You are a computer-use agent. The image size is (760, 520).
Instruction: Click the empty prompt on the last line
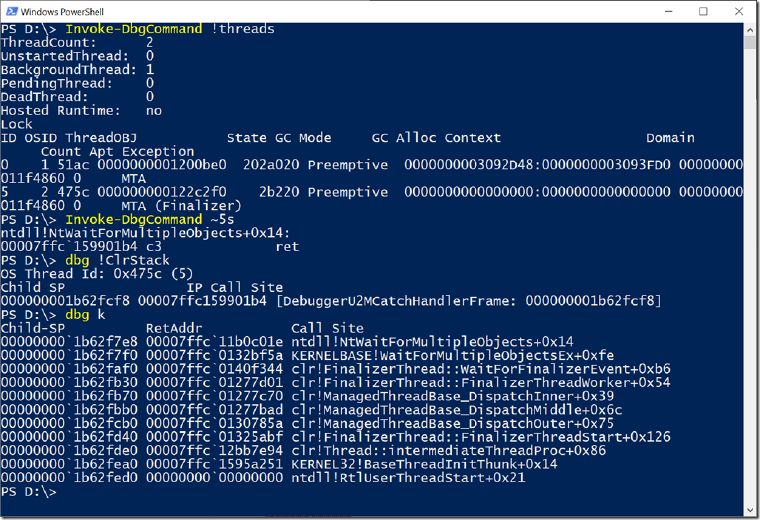tap(28, 491)
